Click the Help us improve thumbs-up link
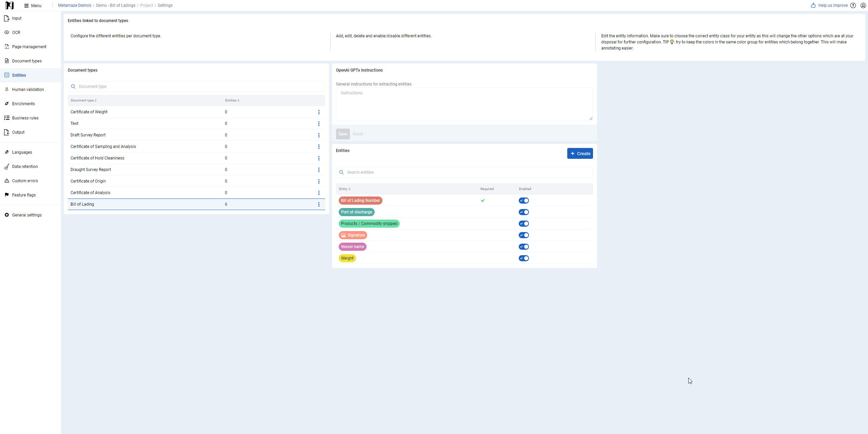 pyautogui.click(x=829, y=5)
